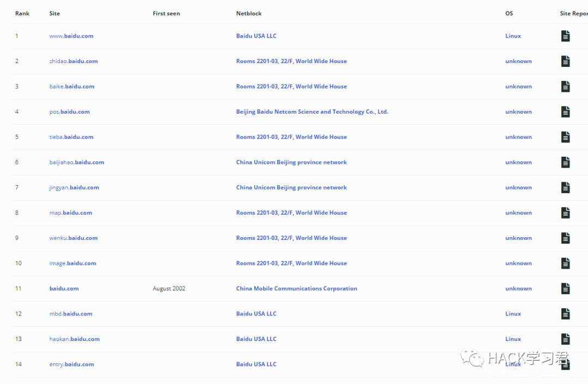Click the OS column header
588x384 pixels.
[509, 14]
